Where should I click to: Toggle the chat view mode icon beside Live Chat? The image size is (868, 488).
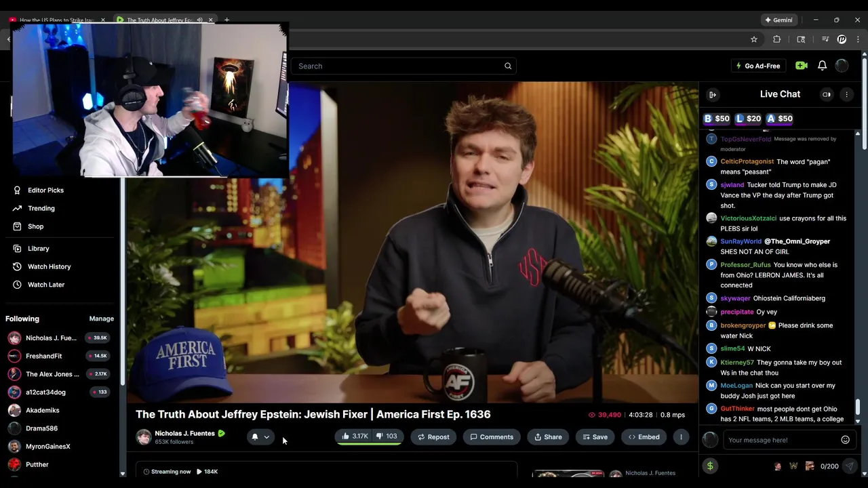(x=827, y=95)
